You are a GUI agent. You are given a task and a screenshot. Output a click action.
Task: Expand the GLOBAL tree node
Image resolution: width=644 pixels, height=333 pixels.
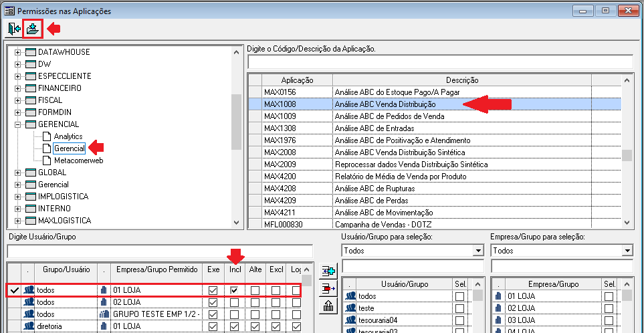(x=17, y=172)
